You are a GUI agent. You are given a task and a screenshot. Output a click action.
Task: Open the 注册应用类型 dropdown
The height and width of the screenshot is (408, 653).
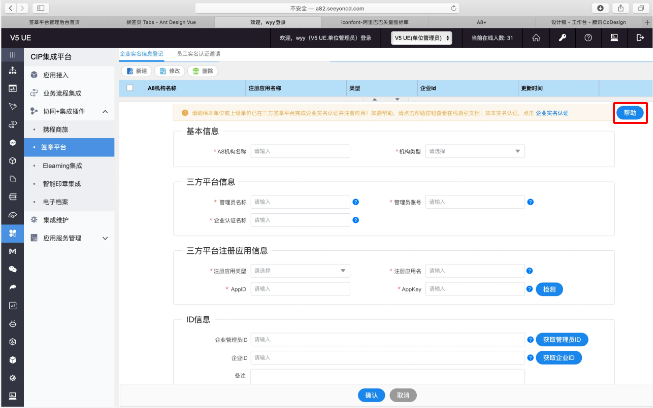300,270
